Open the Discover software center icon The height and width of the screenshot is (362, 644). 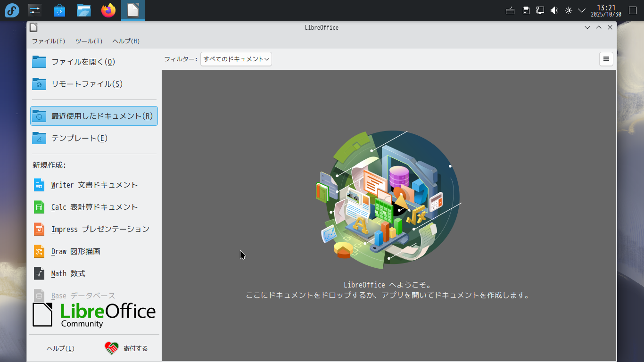tap(59, 10)
